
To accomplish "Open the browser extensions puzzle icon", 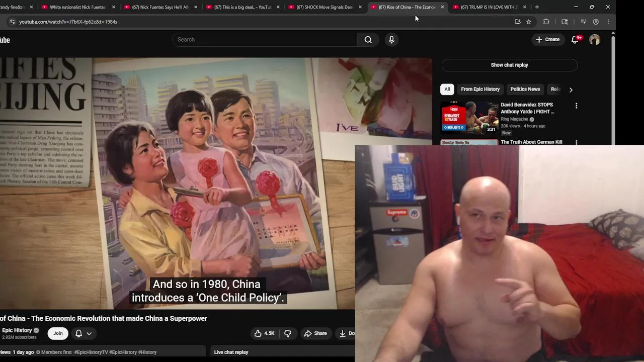I will pyautogui.click(x=546, y=22).
